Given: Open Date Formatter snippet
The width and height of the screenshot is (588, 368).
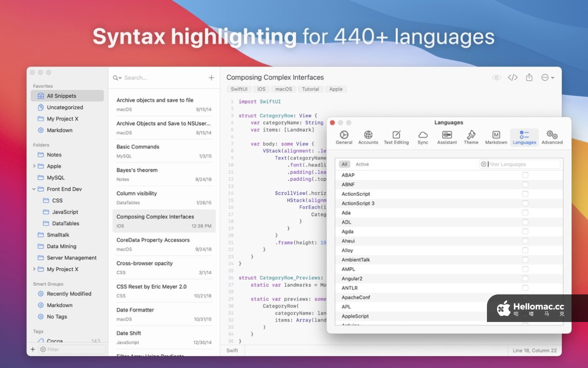Looking at the screenshot, I should [x=164, y=314].
